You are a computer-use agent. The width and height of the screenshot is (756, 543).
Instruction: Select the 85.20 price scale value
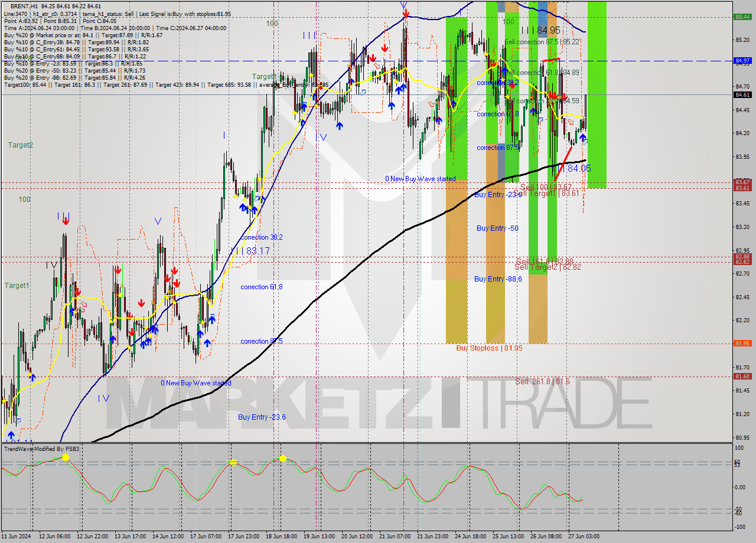click(x=742, y=40)
